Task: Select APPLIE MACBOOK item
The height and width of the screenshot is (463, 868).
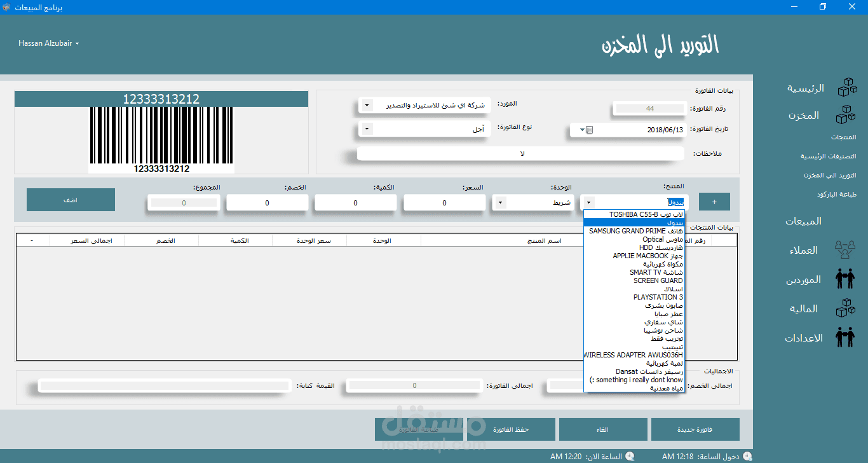Action: click(634, 256)
